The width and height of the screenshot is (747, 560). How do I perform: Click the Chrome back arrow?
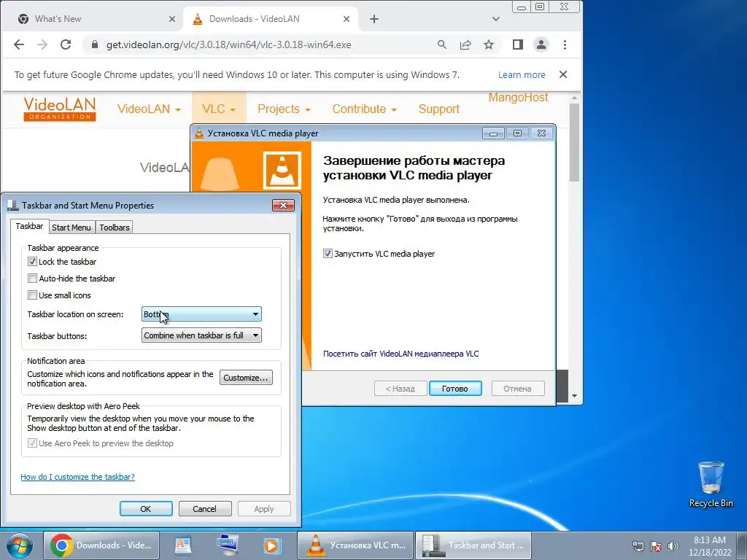click(18, 44)
